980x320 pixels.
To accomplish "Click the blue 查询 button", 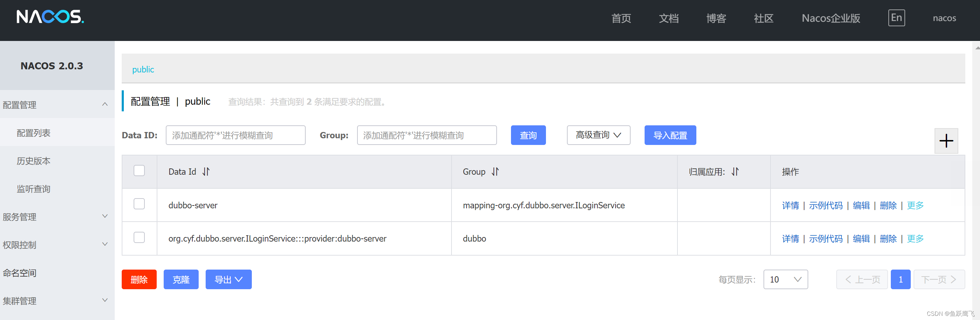I will pos(528,135).
